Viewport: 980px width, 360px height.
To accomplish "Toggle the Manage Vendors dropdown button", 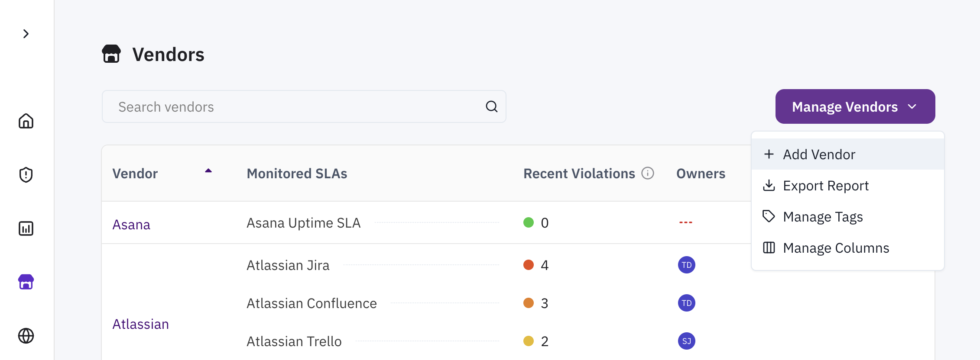I will point(855,106).
